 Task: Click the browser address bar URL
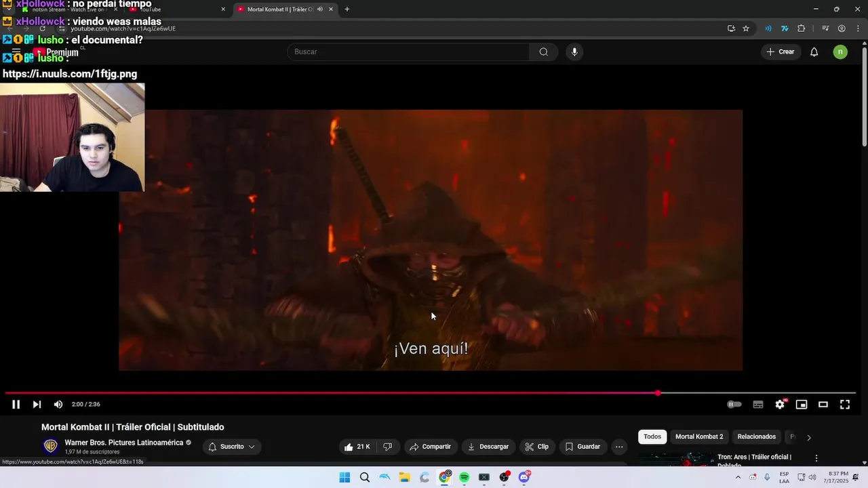pyautogui.click(x=123, y=28)
